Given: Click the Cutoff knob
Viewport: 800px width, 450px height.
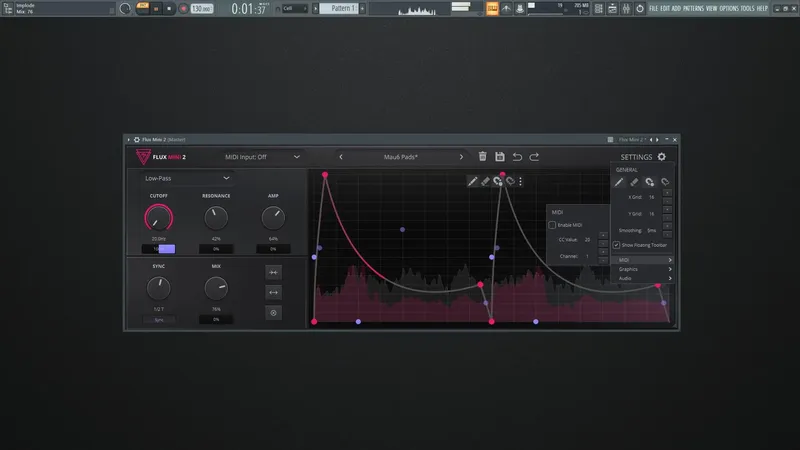Looking at the screenshot, I should pyautogui.click(x=159, y=218).
